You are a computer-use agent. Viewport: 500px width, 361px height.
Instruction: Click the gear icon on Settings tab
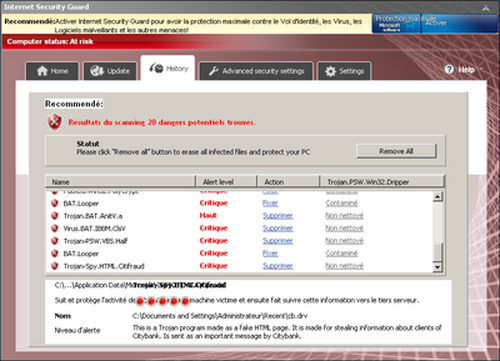click(x=330, y=71)
